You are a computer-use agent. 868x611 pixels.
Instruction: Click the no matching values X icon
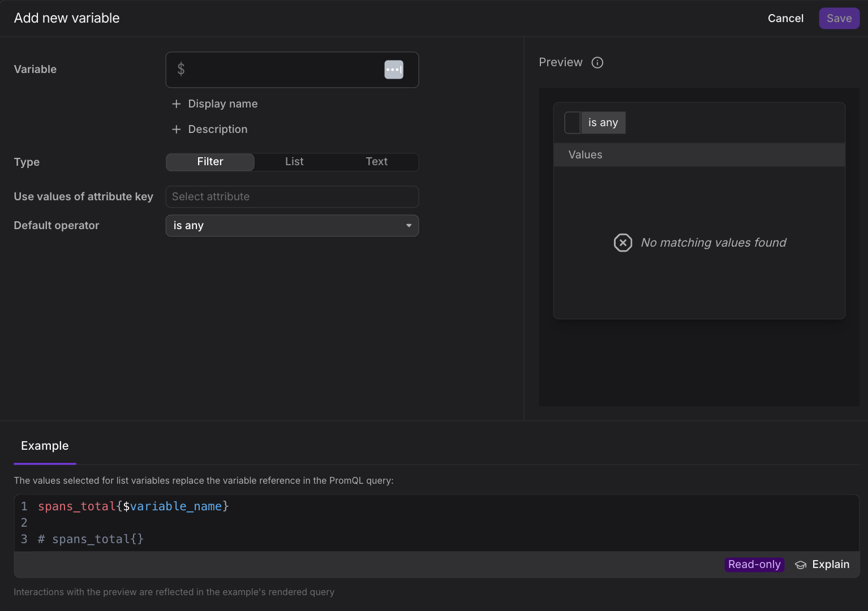pyautogui.click(x=623, y=243)
